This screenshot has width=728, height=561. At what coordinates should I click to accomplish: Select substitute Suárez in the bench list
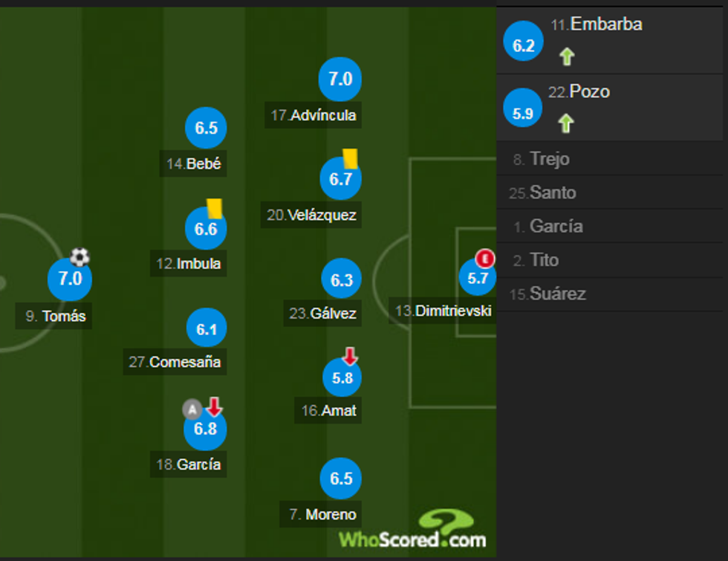557,294
